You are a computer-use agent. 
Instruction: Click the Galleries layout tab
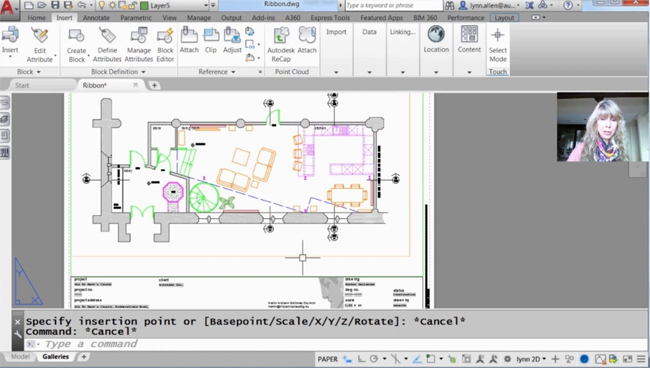pyautogui.click(x=56, y=357)
